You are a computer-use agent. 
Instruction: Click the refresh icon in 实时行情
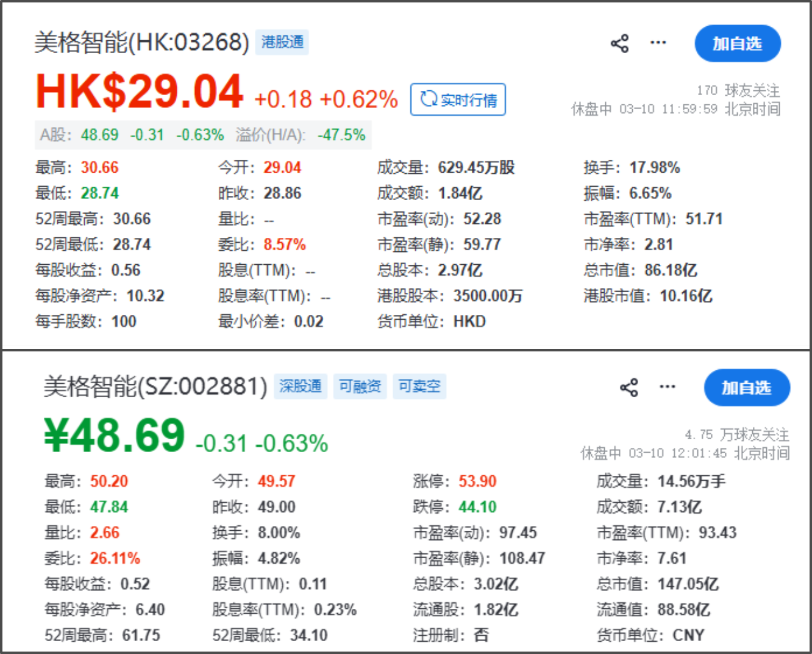pos(429,99)
